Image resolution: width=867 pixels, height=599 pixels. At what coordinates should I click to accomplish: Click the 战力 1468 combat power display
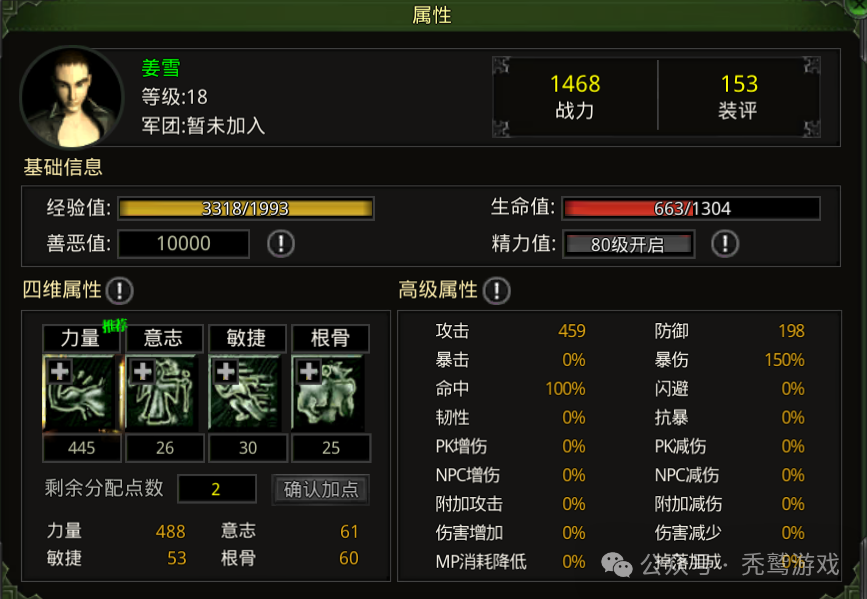point(575,97)
